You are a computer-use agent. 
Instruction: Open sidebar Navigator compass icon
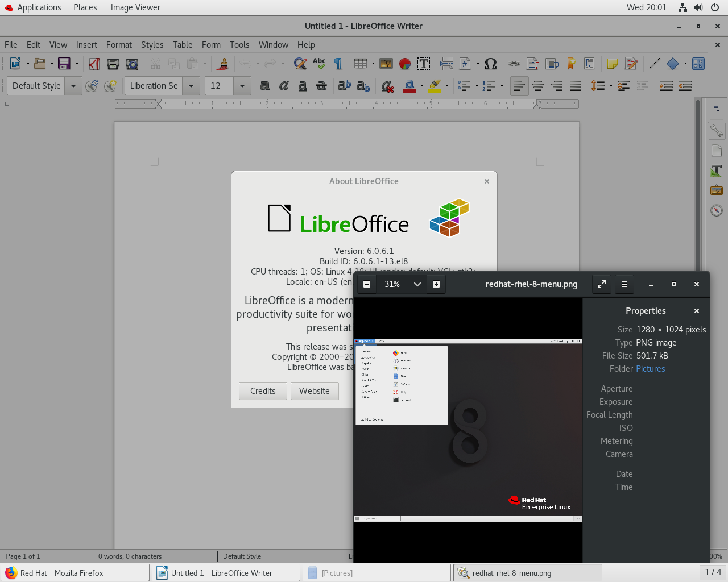point(717,210)
